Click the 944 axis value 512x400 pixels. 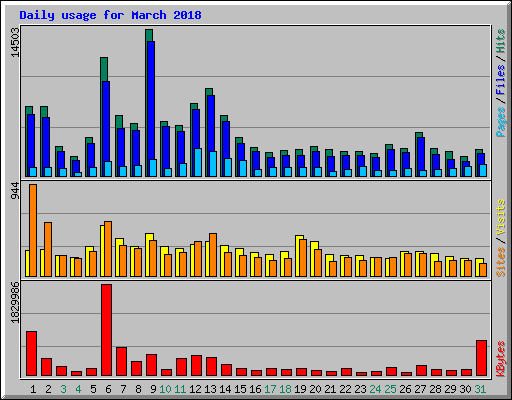click(x=15, y=191)
